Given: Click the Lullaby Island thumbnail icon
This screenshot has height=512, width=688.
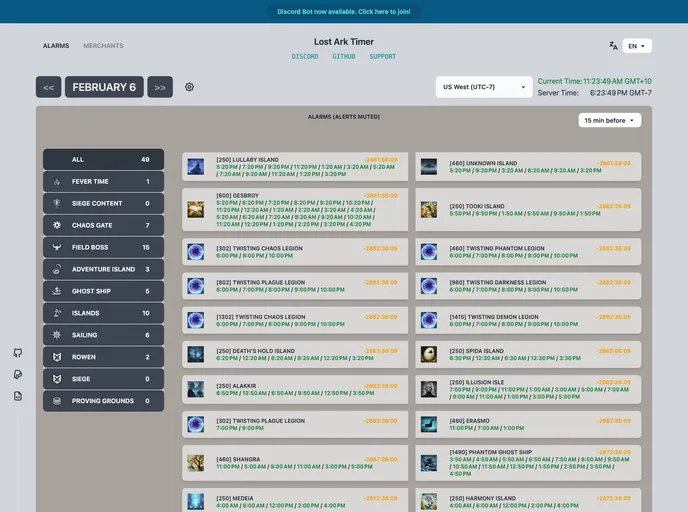Looking at the screenshot, I should 196,167.
